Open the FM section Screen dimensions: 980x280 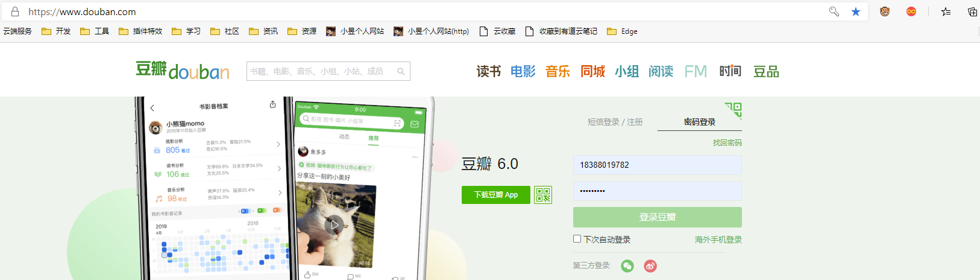tap(696, 71)
